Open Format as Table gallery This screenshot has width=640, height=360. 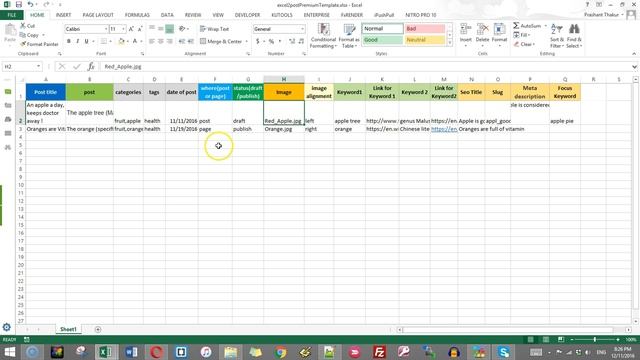tap(349, 36)
